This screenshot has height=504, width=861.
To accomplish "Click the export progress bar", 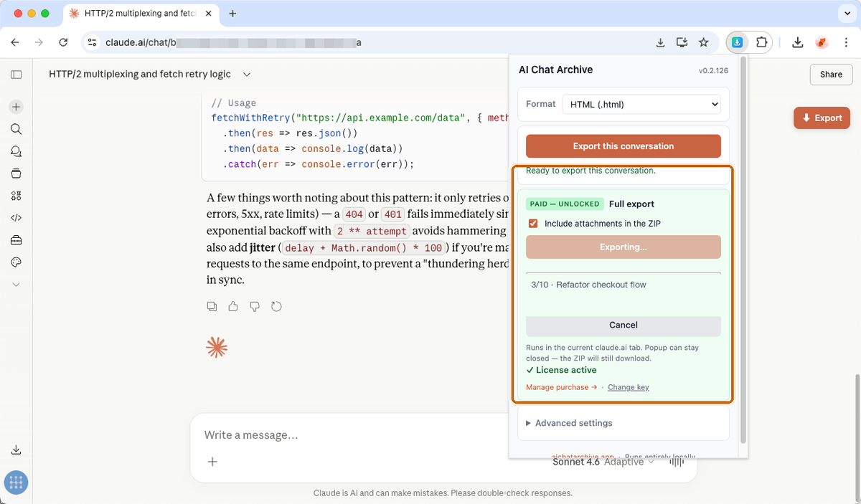I will (624, 272).
